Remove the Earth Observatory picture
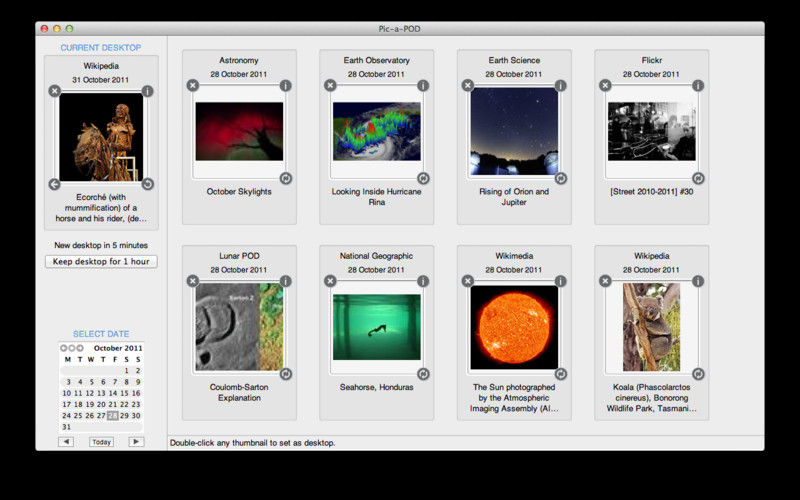Viewport: 800px width, 500px height. [x=330, y=86]
